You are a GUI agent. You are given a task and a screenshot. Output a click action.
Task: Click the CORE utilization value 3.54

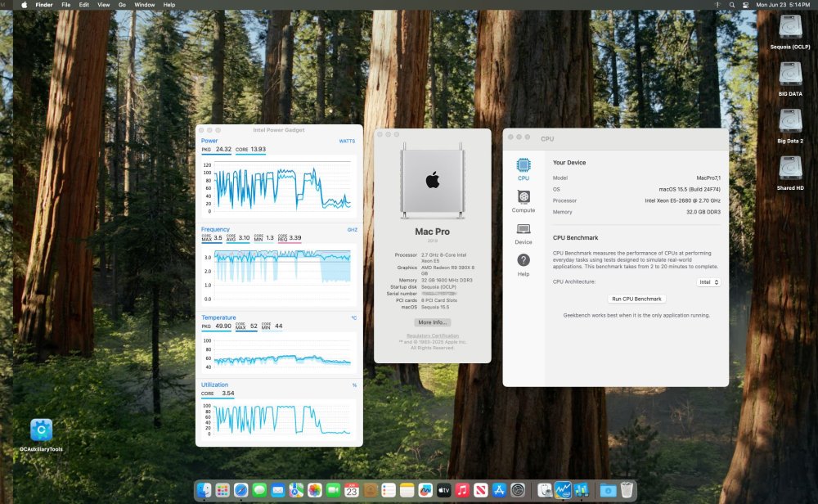pos(228,394)
